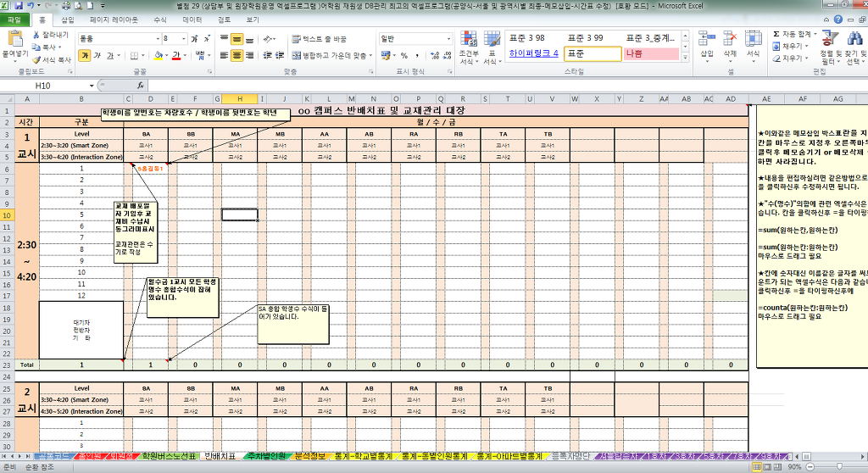The height and width of the screenshot is (473, 868).
Task: Click the Insert Function fx icon
Action: pyautogui.click(x=141, y=86)
